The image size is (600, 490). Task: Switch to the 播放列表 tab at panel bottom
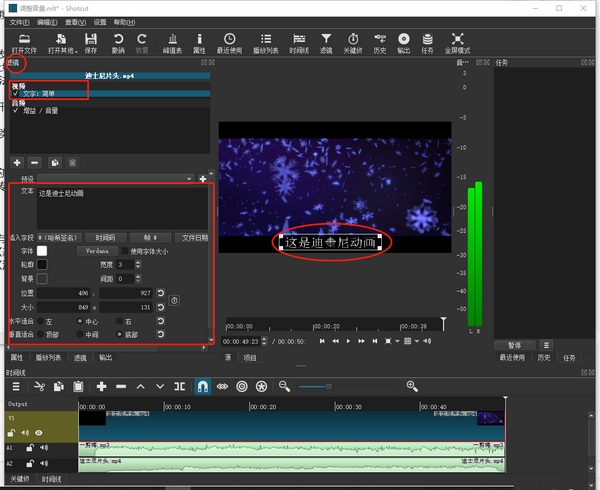[47, 357]
